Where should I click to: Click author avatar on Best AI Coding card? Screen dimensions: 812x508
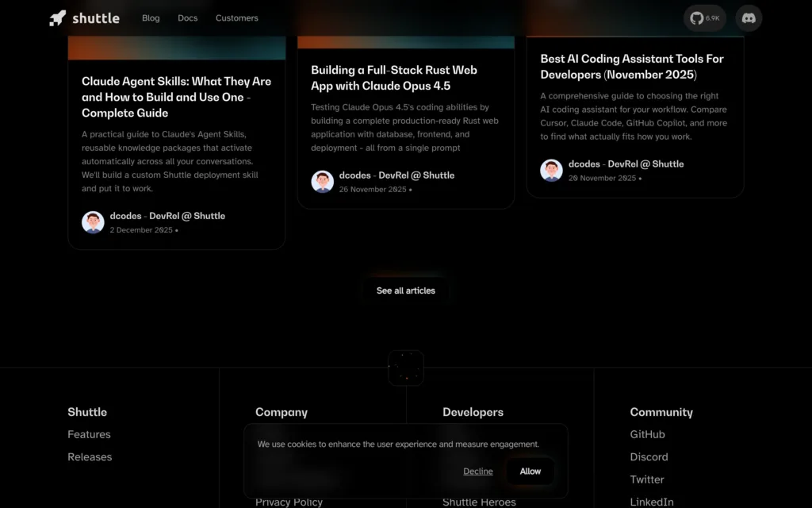click(552, 171)
